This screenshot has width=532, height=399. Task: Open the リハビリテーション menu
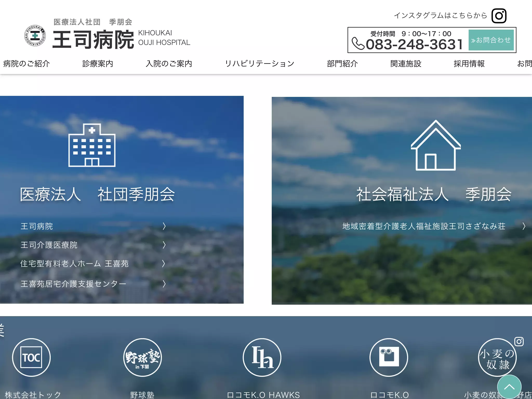pyautogui.click(x=260, y=64)
